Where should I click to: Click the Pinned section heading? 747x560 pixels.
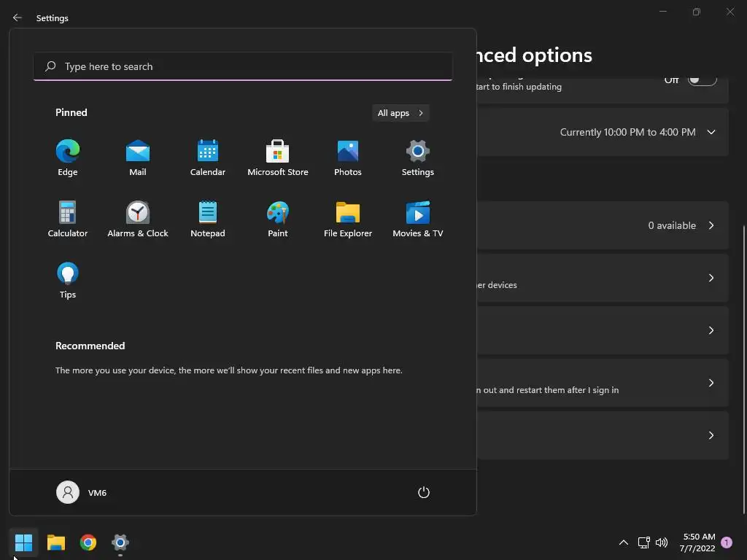pos(71,112)
